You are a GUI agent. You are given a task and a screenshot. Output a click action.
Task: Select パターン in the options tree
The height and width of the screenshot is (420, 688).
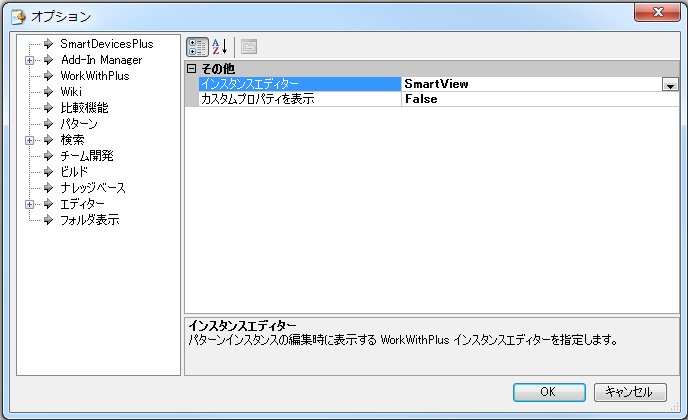tap(79, 124)
